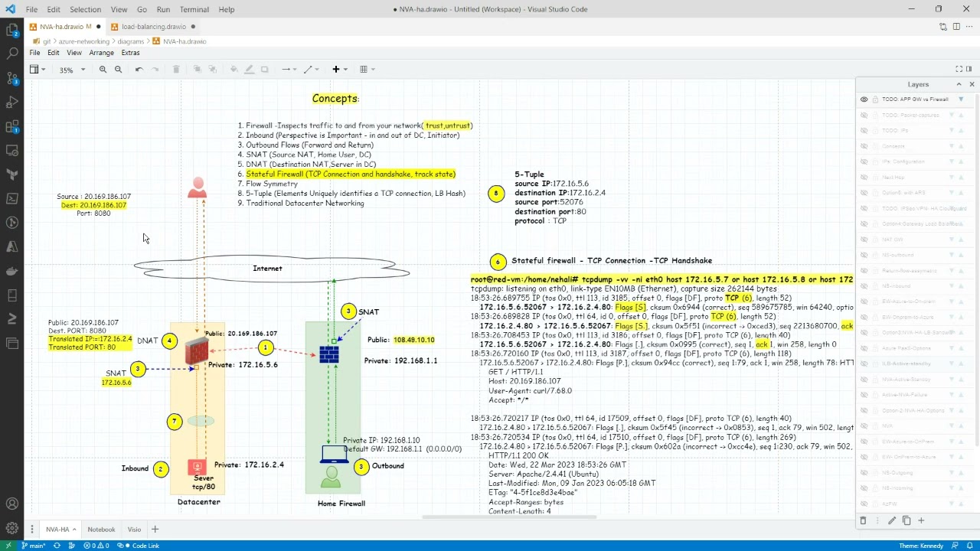Select the NVA-HA page tab
This screenshot has width=980, height=551.
[x=60, y=529]
